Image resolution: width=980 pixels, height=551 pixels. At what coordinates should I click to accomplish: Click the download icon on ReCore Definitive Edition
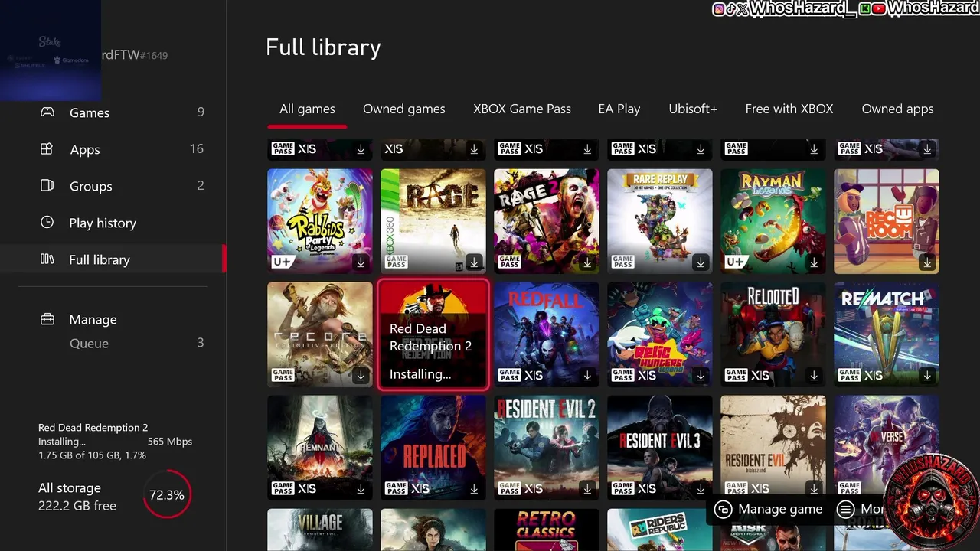(x=361, y=376)
